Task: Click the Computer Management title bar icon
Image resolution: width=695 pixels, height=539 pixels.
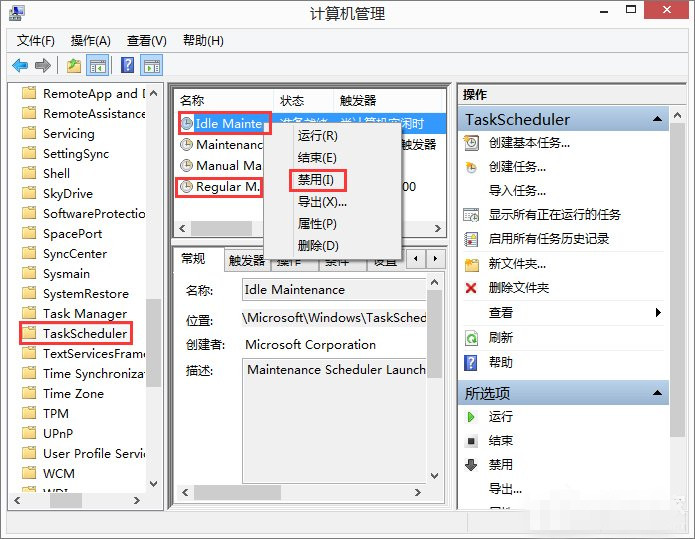Action: [16, 13]
